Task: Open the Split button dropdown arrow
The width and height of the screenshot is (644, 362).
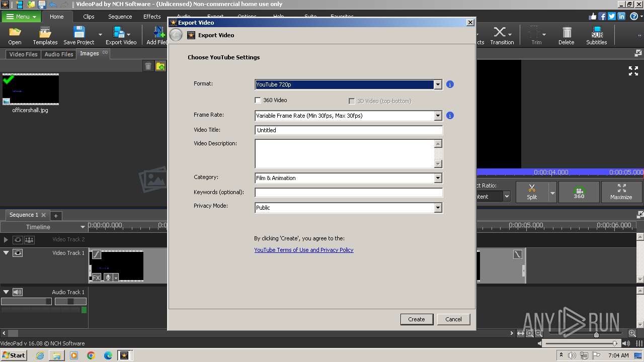Action: [552, 192]
